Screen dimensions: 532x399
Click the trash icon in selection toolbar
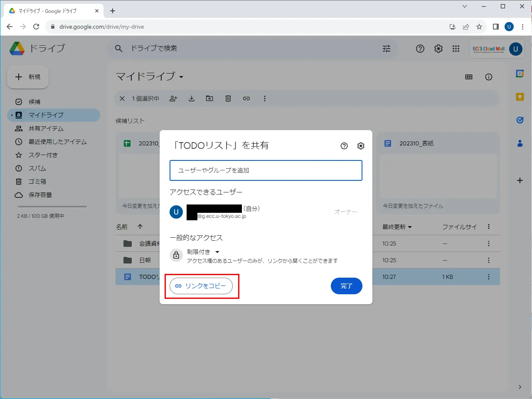(x=228, y=99)
